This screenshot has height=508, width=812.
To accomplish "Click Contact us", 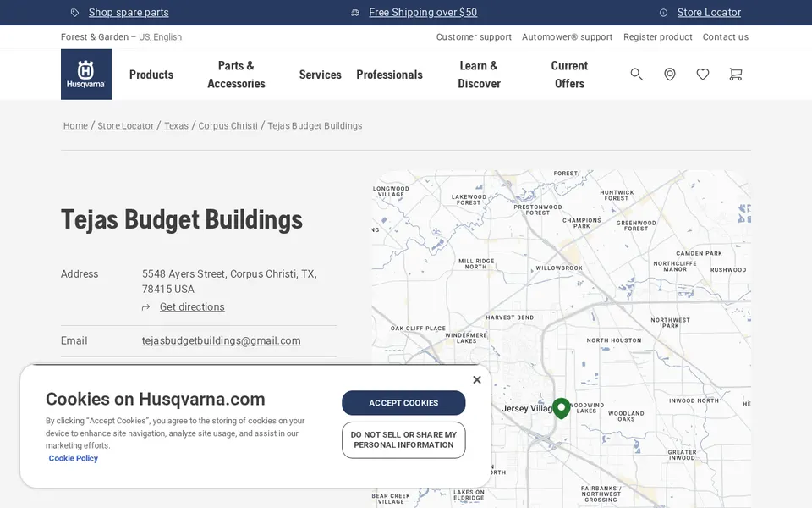I will 726,36.
